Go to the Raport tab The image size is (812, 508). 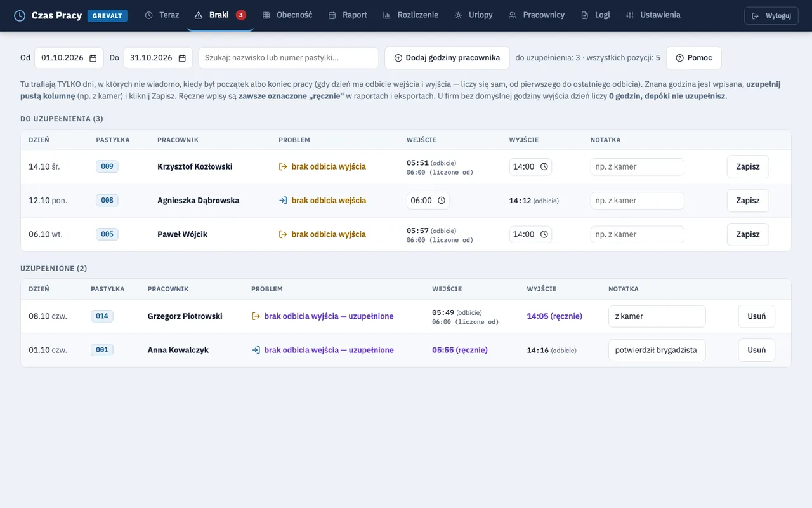coord(348,15)
